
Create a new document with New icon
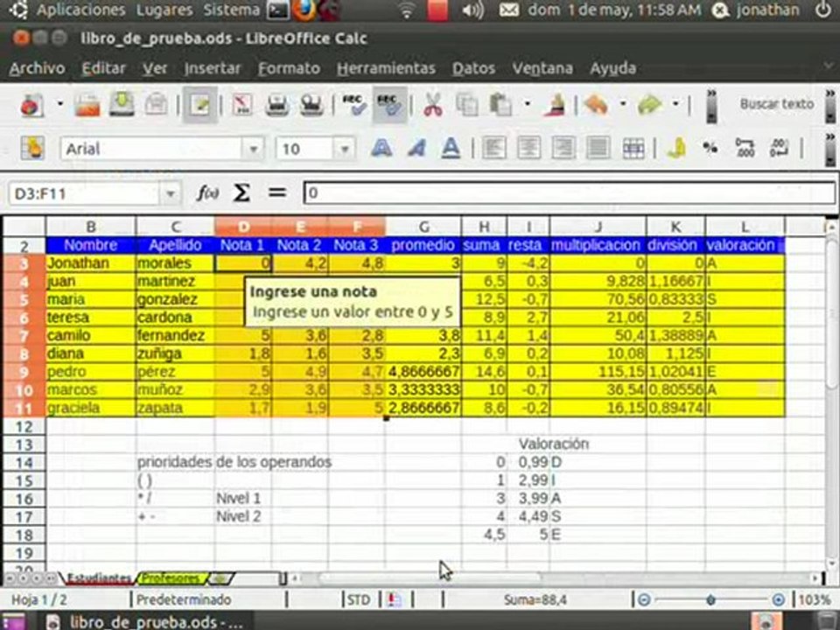tap(32, 105)
